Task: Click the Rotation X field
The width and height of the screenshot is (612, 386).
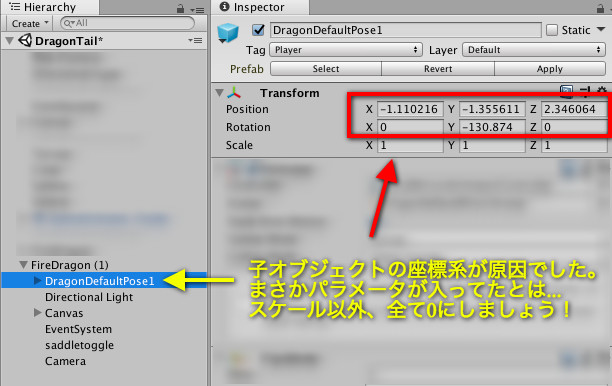Action: (410, 127)
